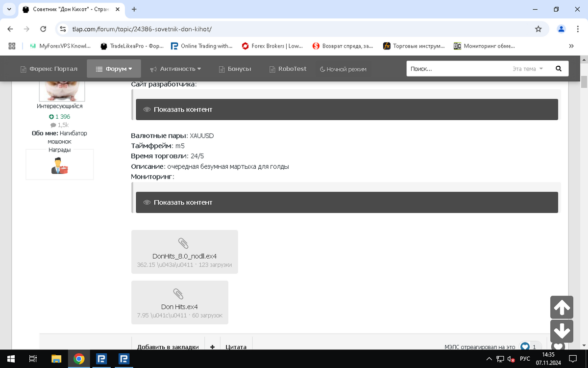Click the paperclip icon of DonHits_8.0_nodll.ex4
Viewport: 588px width, 368px height.
point(183,243)
